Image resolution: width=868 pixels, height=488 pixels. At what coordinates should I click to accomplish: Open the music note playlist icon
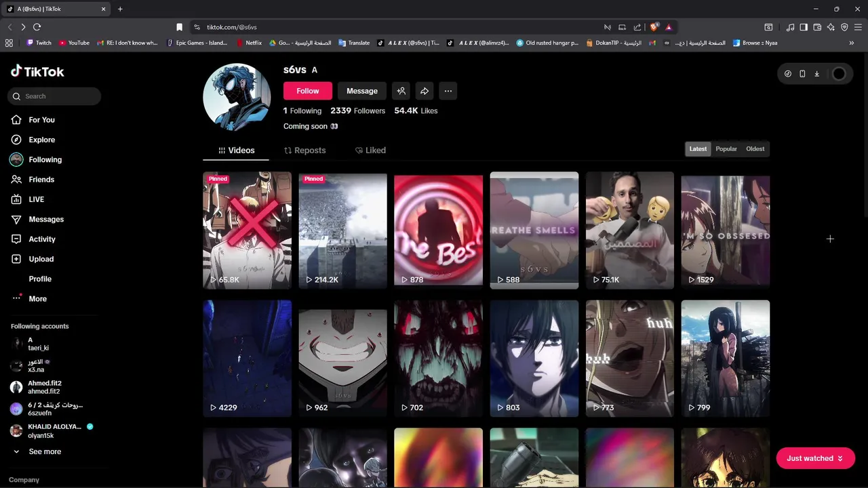pos(790,27)
